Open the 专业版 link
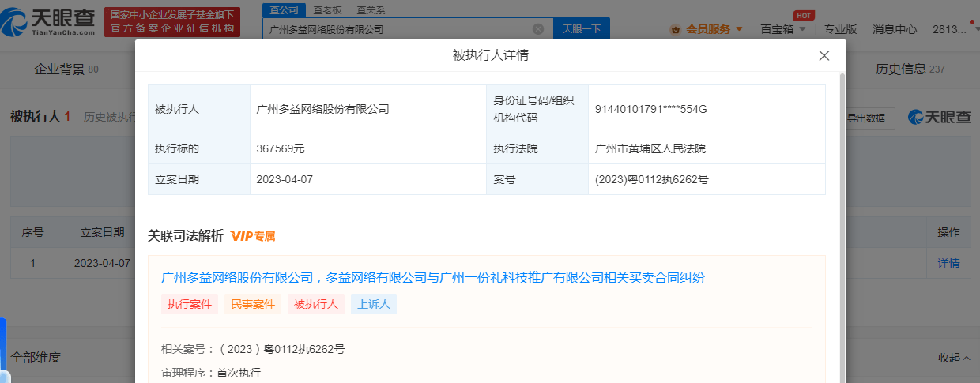Screen dimensions: 980x383 pos(840,29)
